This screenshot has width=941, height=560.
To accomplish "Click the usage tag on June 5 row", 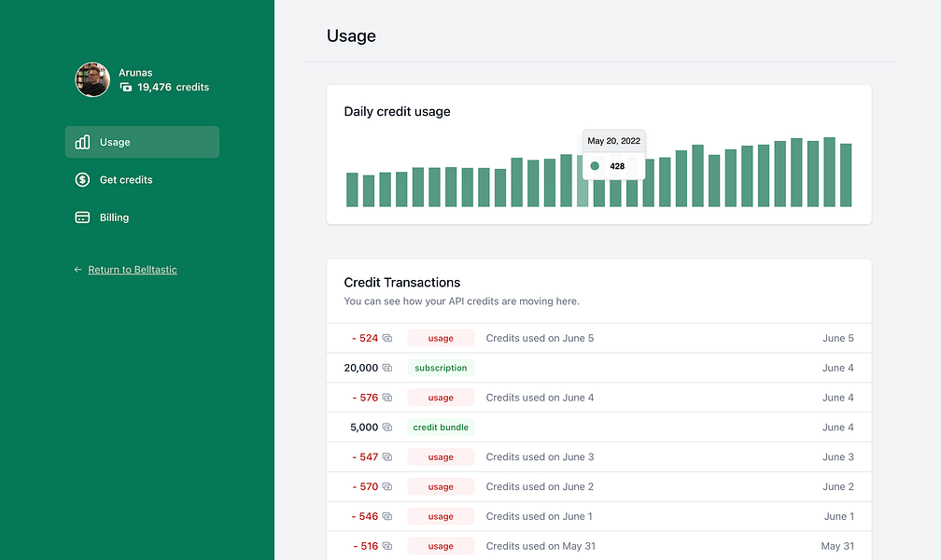I will coord(441,338).
